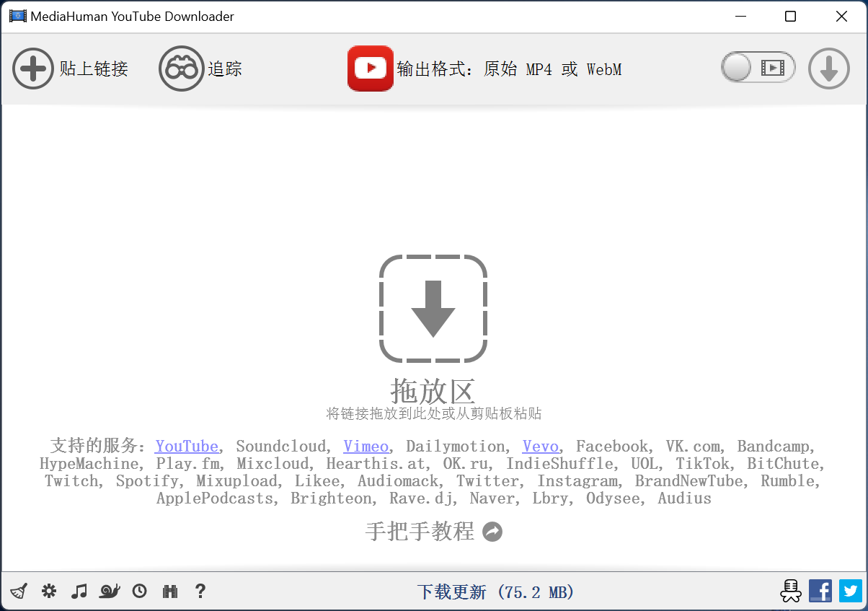Click the small binoculars icon in bottom bar
Screen dimensions: 868x611
click(170, 592)
